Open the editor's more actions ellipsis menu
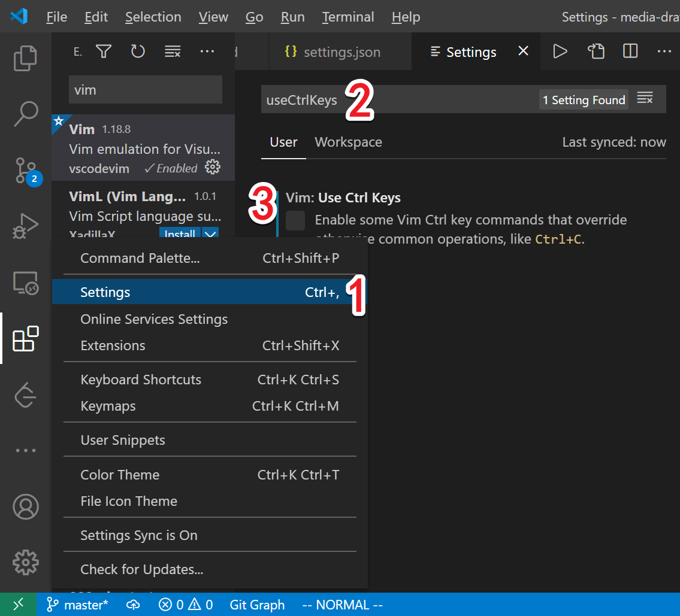Image resolution: width=680 pixels, height=616 pixels. tap(664, 51)
